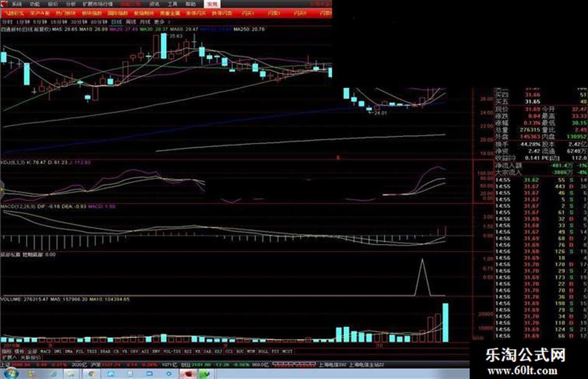Click the KDJ(9,3,3) sub-chart label
The image size is (588, 379).
pyautogui.click(x=12, y=162)
